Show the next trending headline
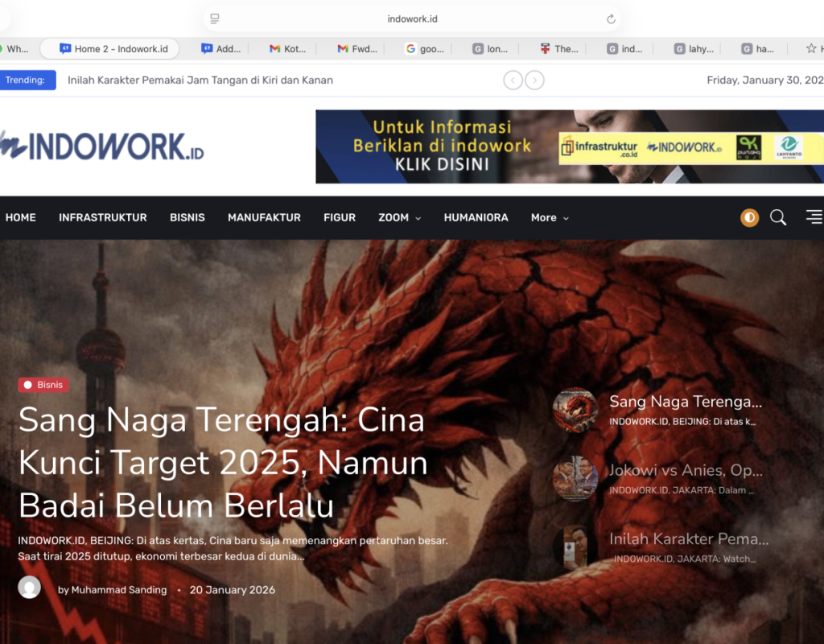The height and width of the screenshot is (644, 824). [x=534, y=80]
